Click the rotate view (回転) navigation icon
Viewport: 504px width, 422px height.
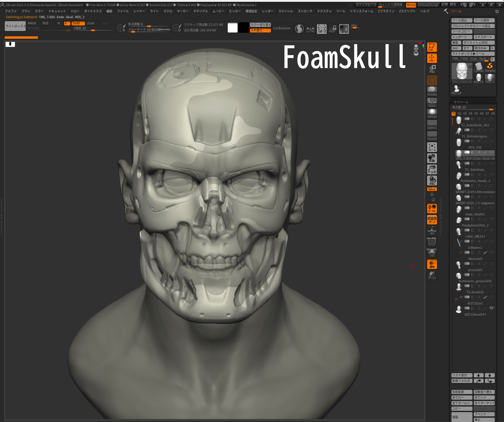[x=432, y=181]
